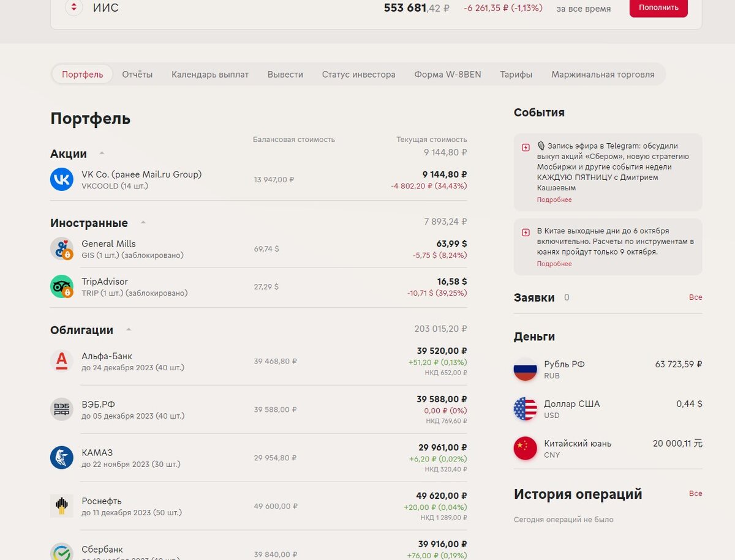The image size is (735, 560).
Task: Click the General Mills logo icon
Action: [62, 248]
